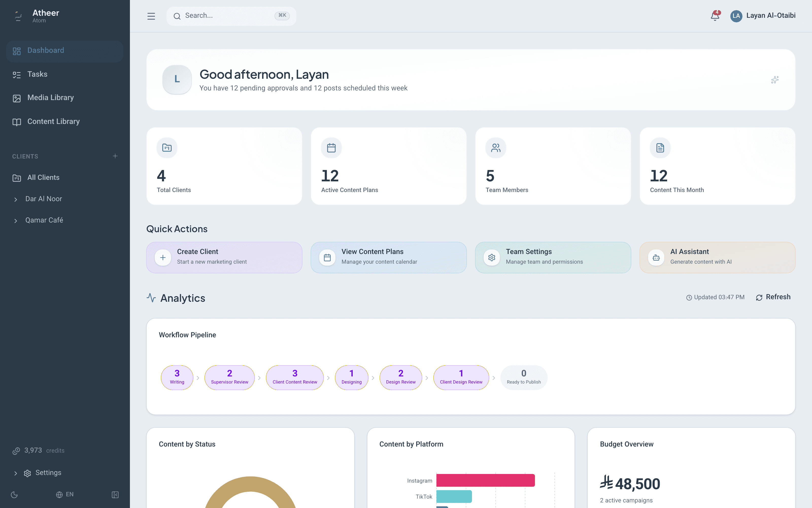Click the Total Clients stat card
Viewport: 812px width, 508px height.
pos(224,166)
